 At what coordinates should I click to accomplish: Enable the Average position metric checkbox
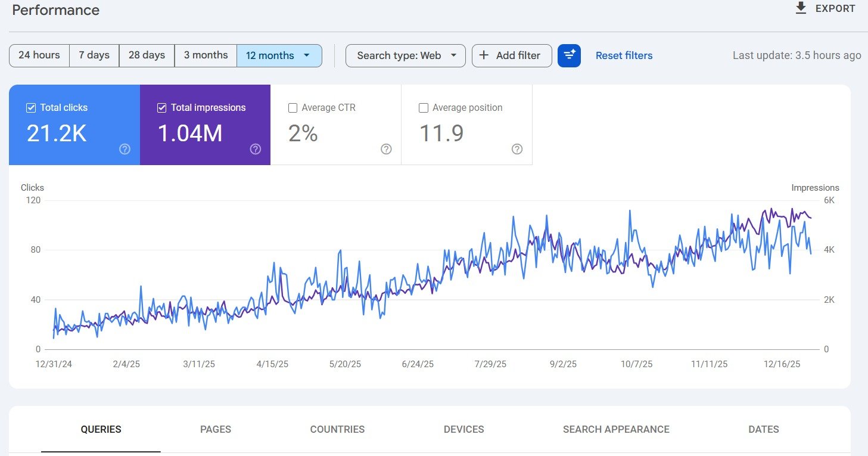tap(423, 107)
